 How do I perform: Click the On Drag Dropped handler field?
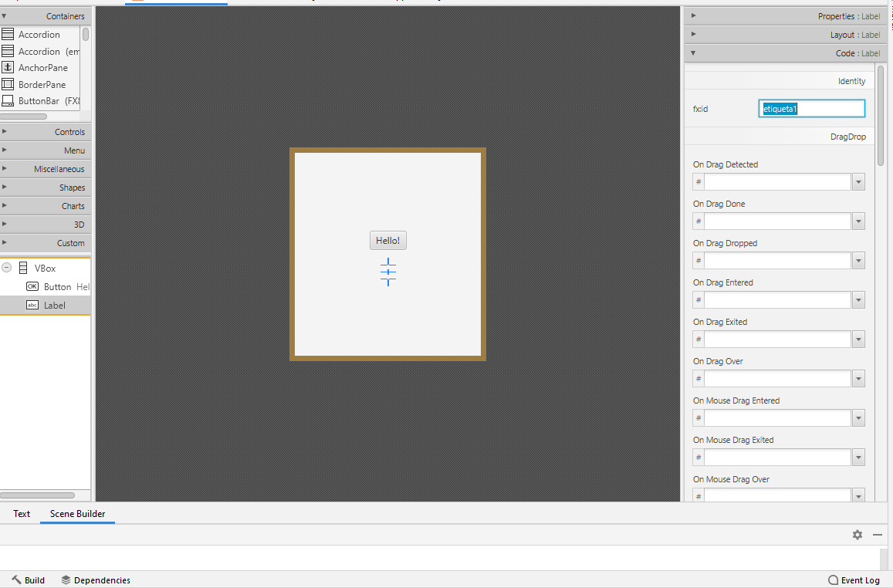click(x=777, y=260)
